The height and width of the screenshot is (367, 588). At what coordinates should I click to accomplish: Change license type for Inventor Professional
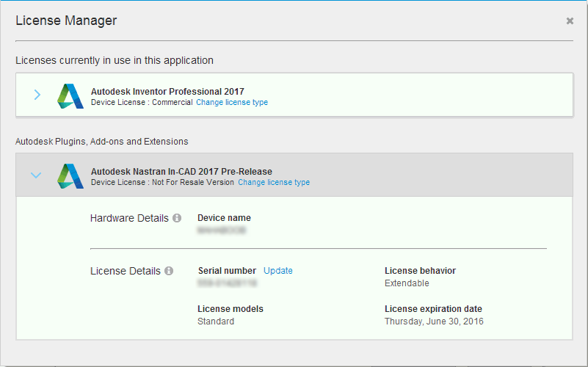pos(232,103)
